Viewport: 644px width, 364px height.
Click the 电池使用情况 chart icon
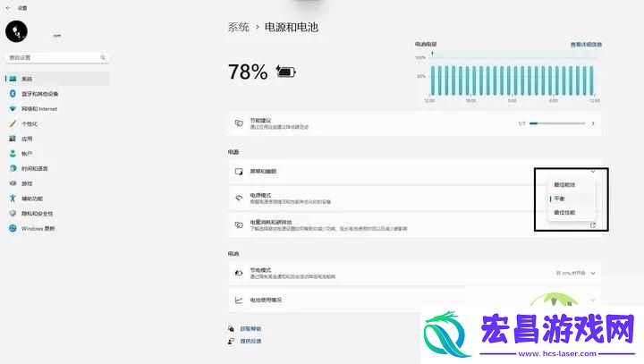coord(239,300)
